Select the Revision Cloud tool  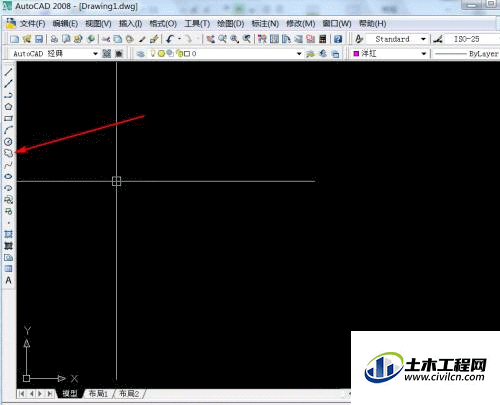pyautogui.click(x=8, y=153)
